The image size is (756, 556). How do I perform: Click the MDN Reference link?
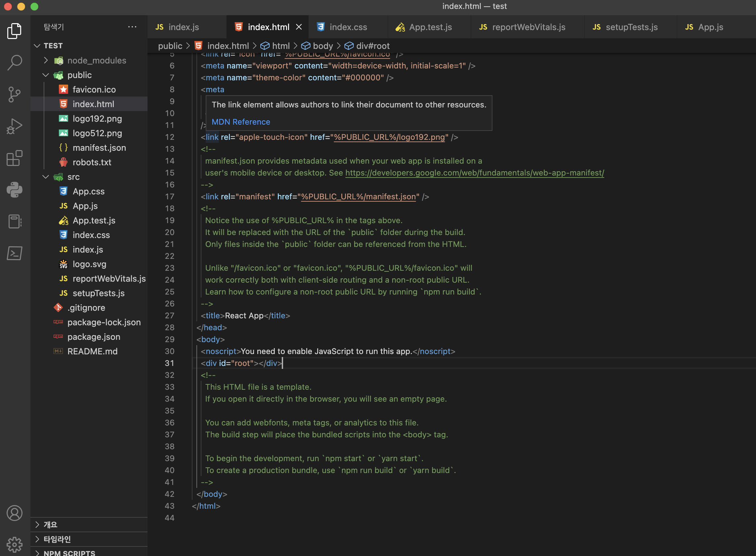(x=241, y=122)
